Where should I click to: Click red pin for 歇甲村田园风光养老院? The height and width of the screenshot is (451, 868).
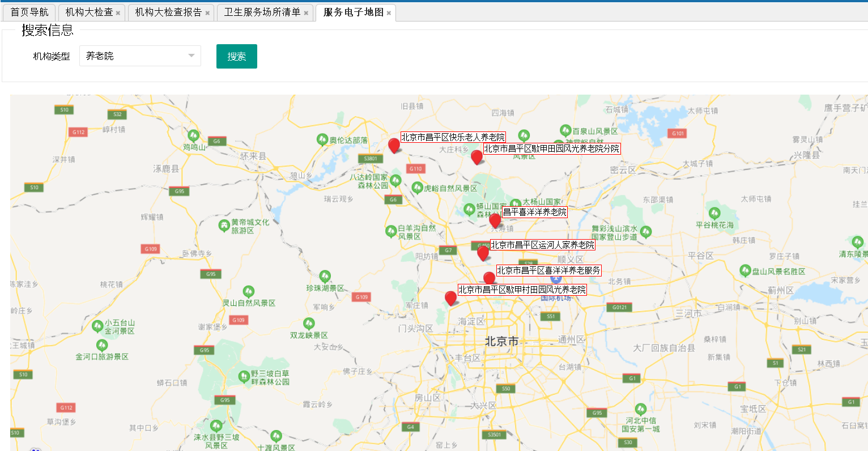pyautogui.click(x=450, y=297)
